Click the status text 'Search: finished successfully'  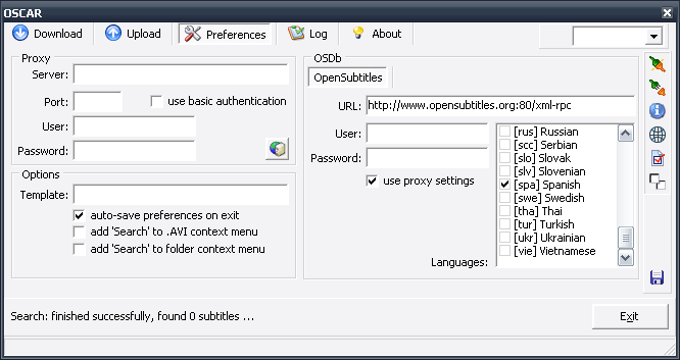point(81,316)
